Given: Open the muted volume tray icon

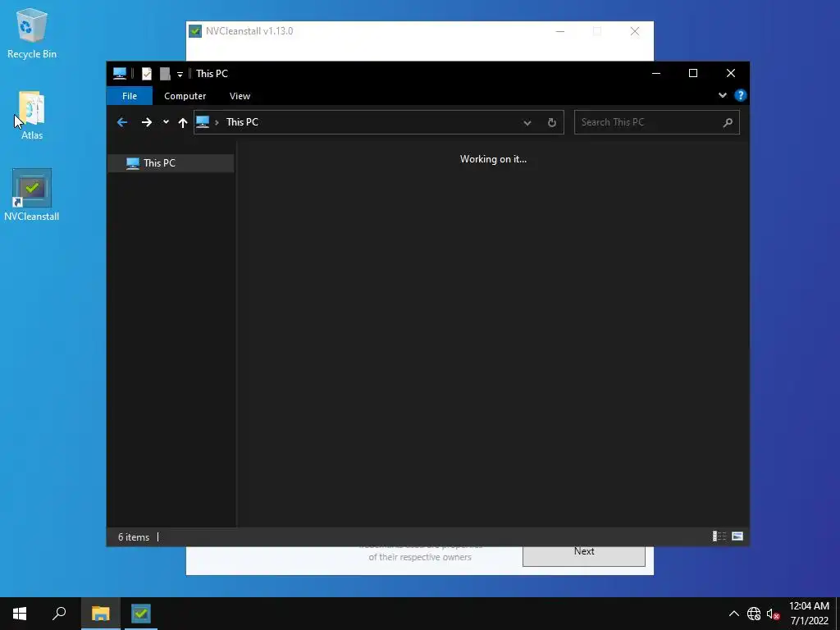Looking at the screenshot, I should click(x=773, y=614).
